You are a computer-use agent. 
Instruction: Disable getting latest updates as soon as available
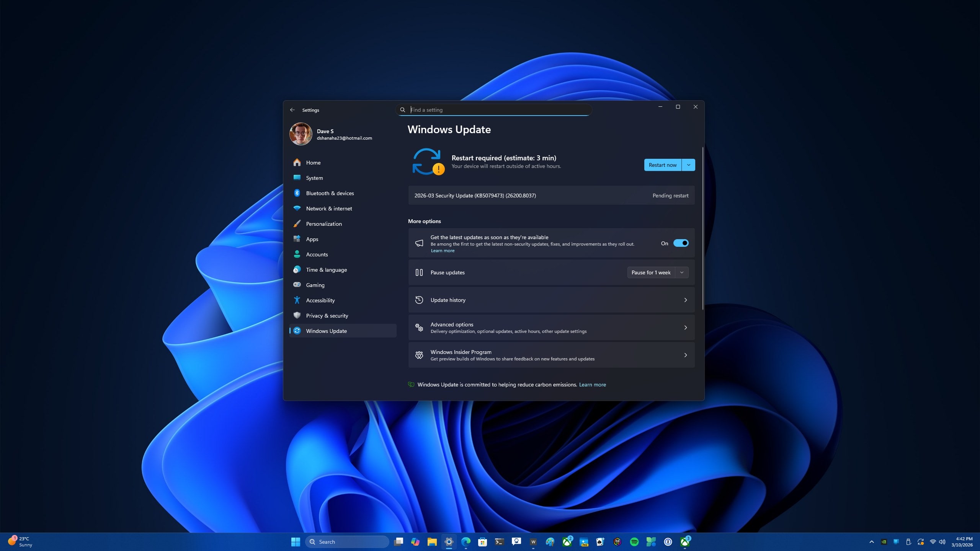681,243
